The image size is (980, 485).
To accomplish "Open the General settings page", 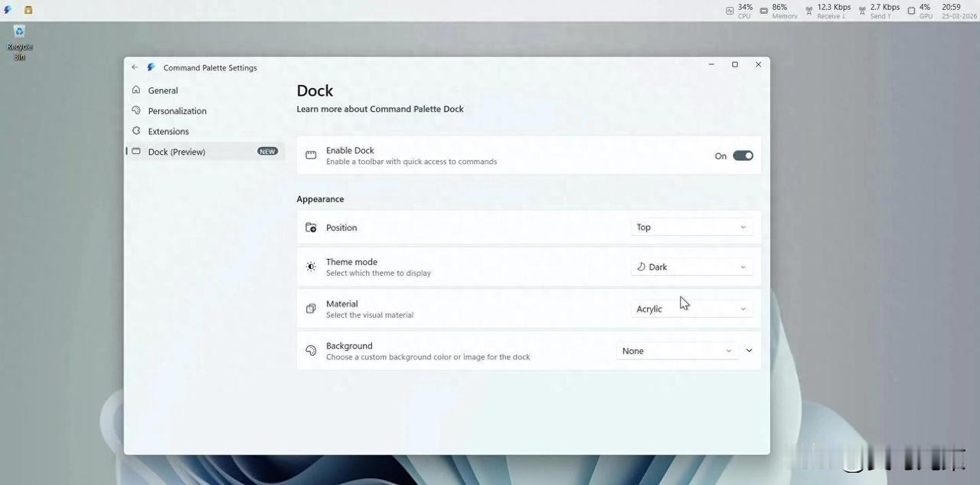I will (x=204, y=90).
